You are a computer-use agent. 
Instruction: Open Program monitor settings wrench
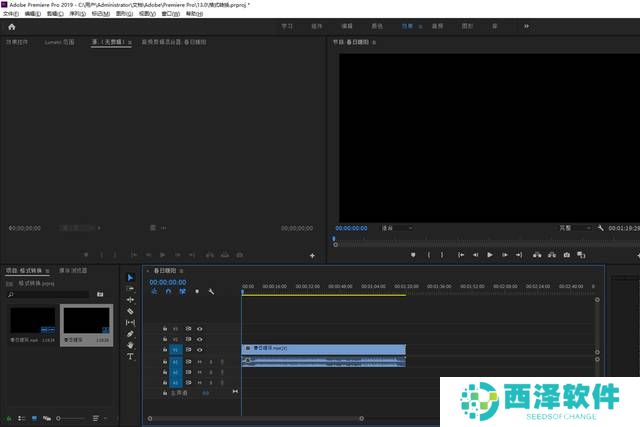coord(600,228)
